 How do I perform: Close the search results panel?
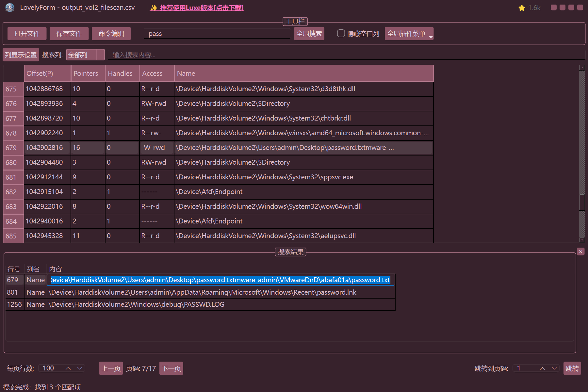click(580, 252)
